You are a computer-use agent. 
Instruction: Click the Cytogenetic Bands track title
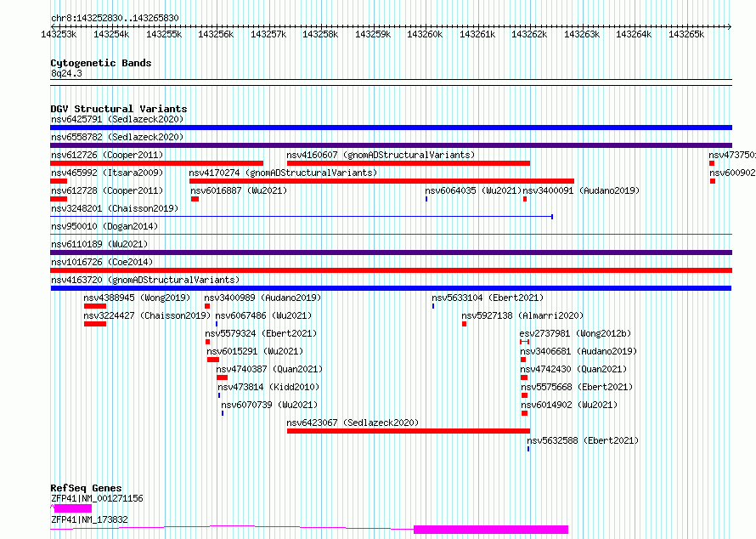(101, 63)
